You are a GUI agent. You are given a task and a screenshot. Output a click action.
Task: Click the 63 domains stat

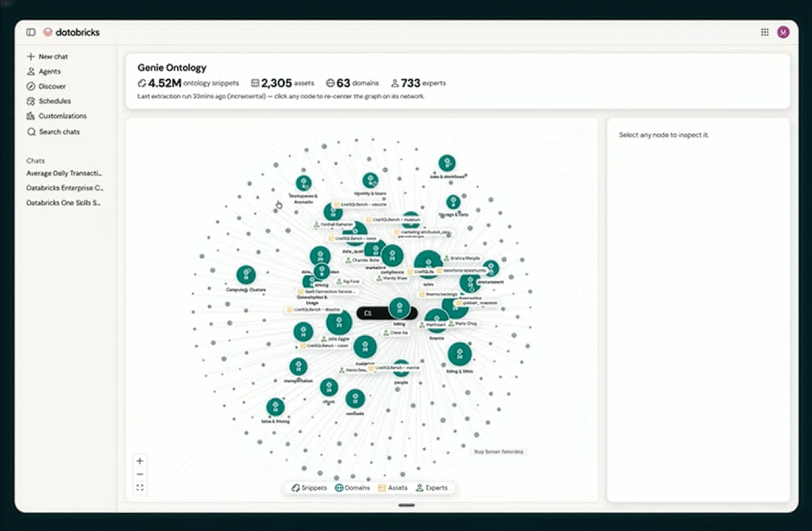[x=352, y=83]
